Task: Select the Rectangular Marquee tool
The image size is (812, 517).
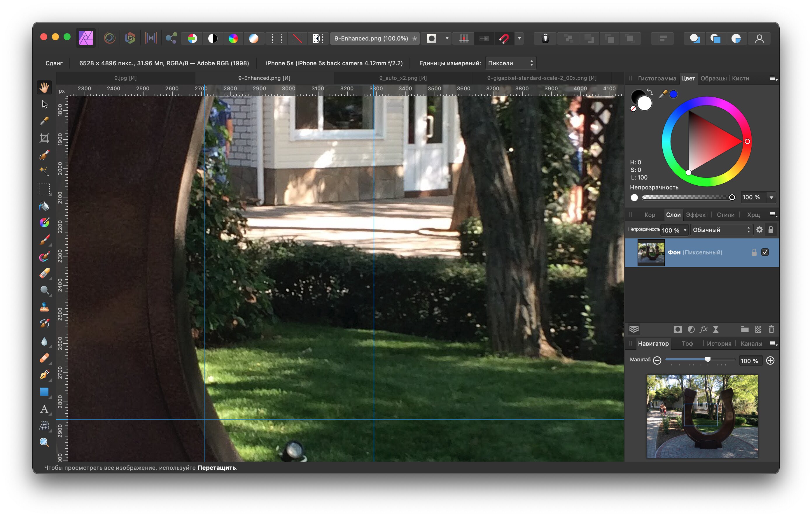Action: [44, 189]
